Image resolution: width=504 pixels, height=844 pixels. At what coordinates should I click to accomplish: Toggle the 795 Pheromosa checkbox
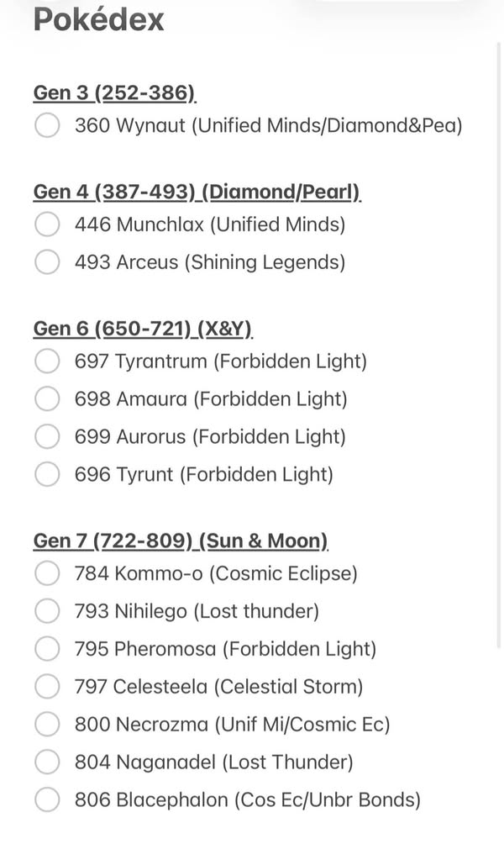pos(47,649)
